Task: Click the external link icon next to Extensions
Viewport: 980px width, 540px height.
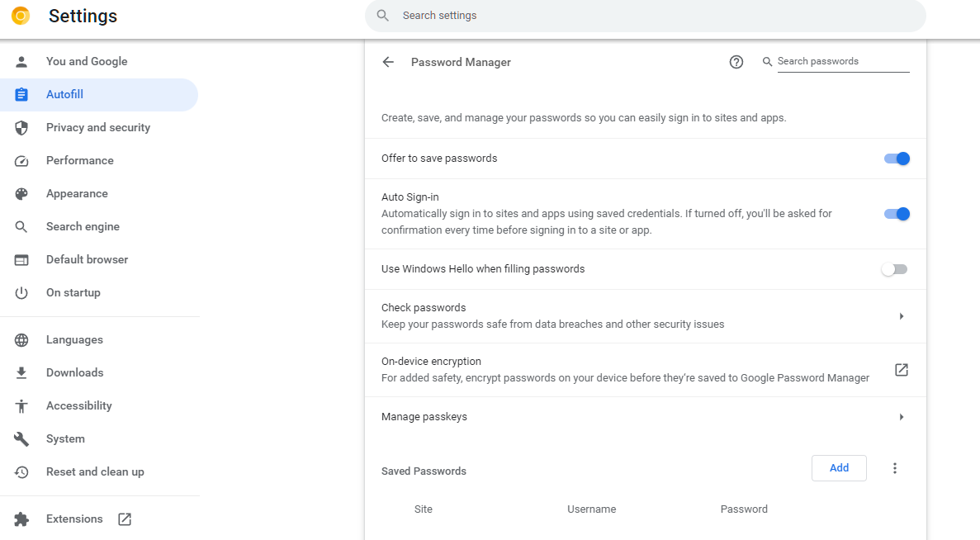Action: click(125, 519)
